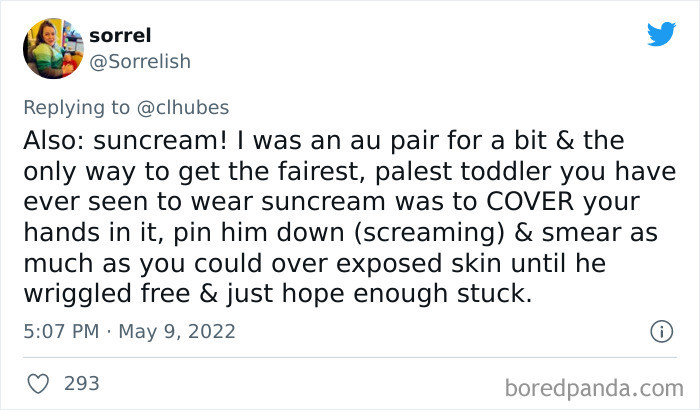The width and height of the screenshot is (700, 410).
Task: Click the May 9, 2022 date
Action: (x=177, y=331)
